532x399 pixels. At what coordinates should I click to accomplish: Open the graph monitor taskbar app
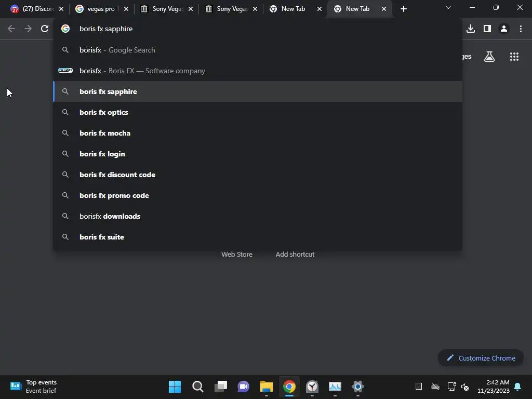point(335,387)
